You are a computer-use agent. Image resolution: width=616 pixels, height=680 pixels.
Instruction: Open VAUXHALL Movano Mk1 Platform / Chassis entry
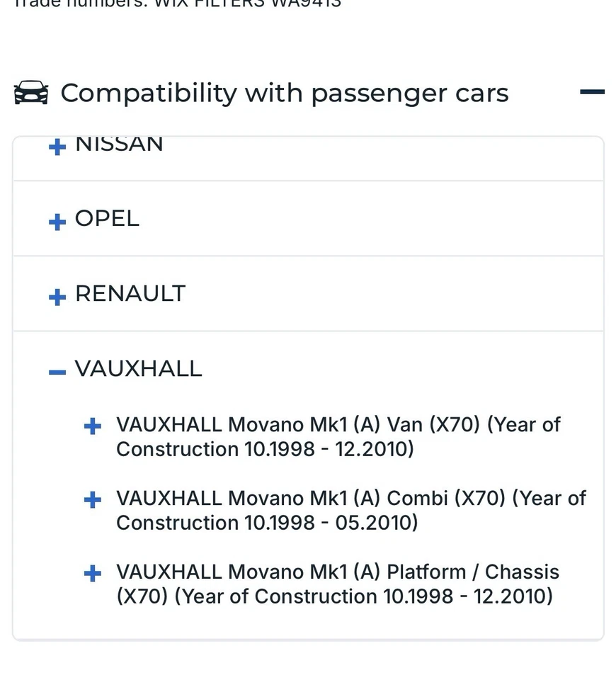click(338, 572)
